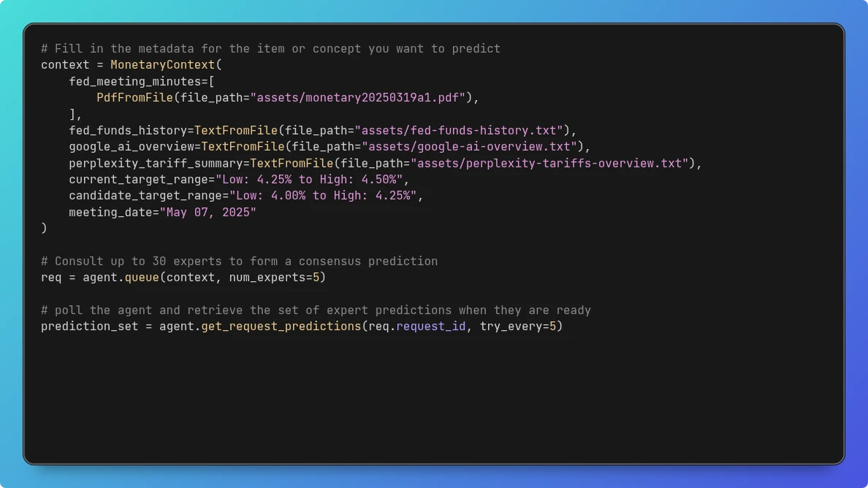Select the perplexity-tariffs-overview.txt path string

coord(551,163)
